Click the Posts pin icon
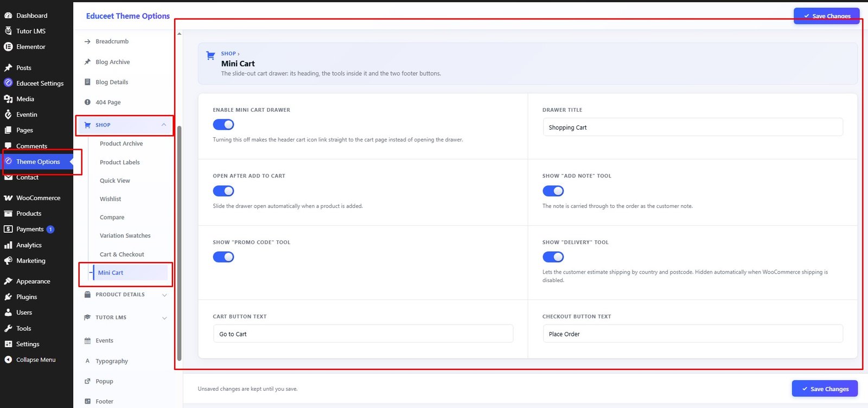 coord(8,68)
